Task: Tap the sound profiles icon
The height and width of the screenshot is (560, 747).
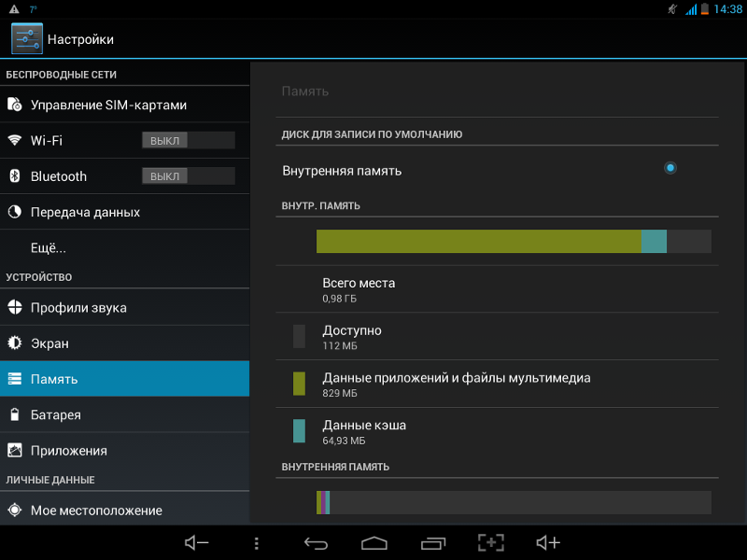Action: [x=15, y=307]
